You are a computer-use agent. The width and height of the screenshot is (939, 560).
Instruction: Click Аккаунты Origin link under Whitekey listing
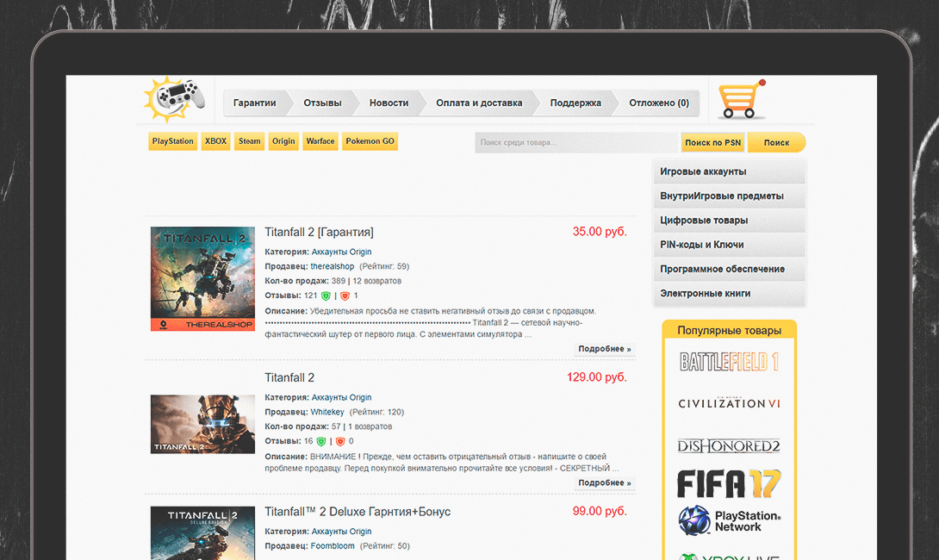point(341,397)
